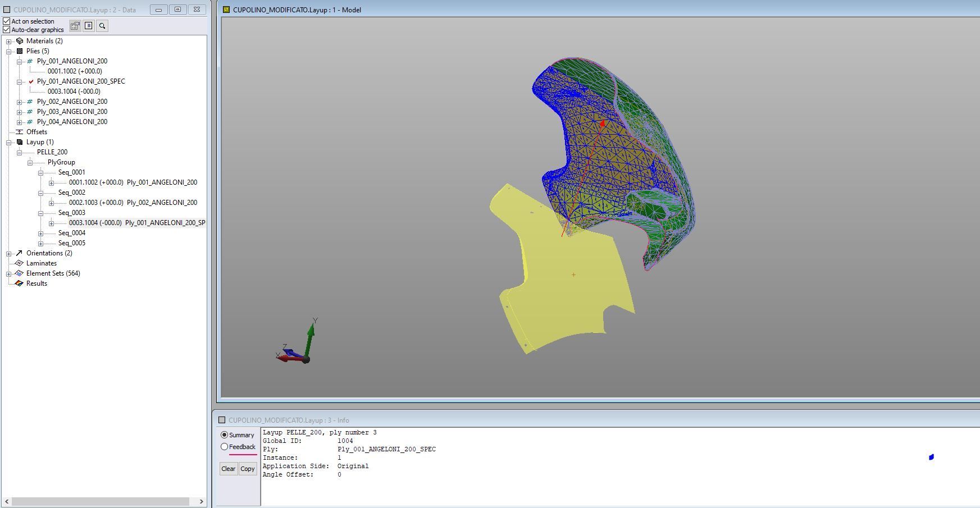Expand the Seq_0004 tree node

coord(41,233)
